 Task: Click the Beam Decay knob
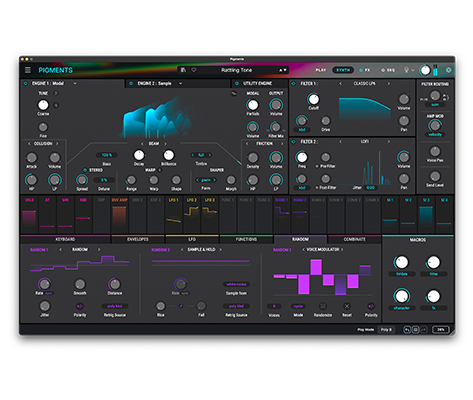(139, 155)
